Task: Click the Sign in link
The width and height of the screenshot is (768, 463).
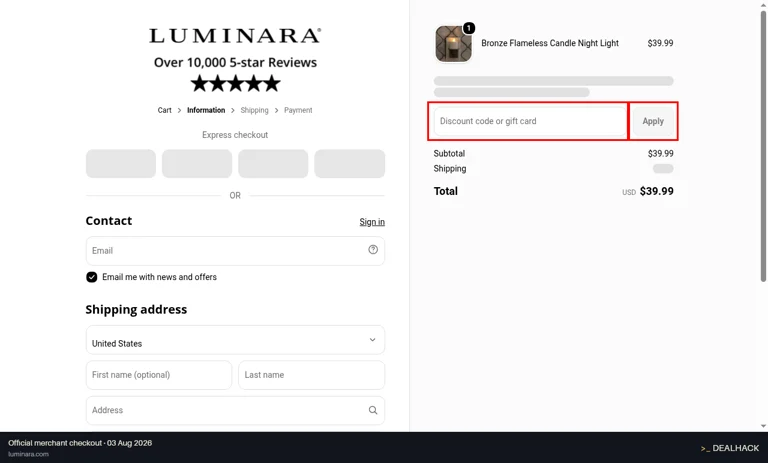Action: 372,222
